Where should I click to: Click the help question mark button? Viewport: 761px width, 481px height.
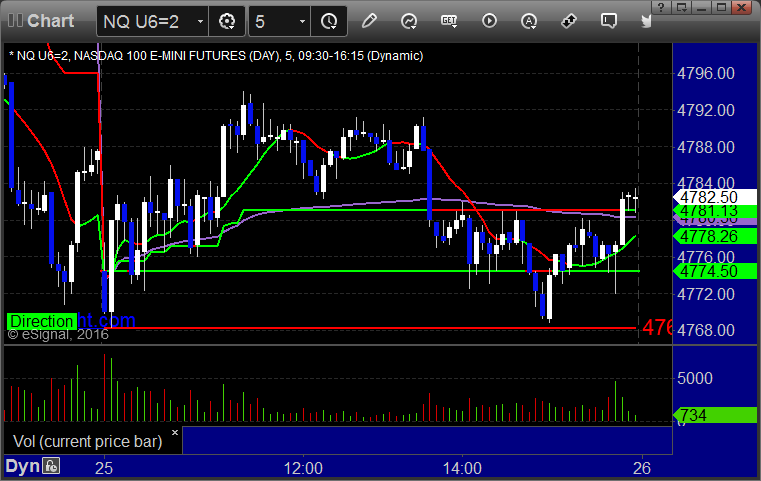(661, 7)
